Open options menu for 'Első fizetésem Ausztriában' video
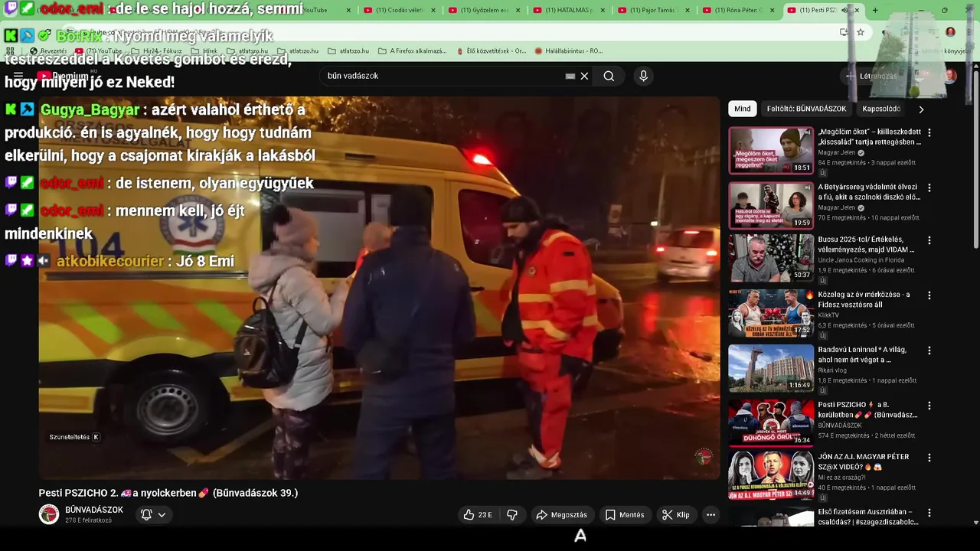980x551 pixels. 929,513
